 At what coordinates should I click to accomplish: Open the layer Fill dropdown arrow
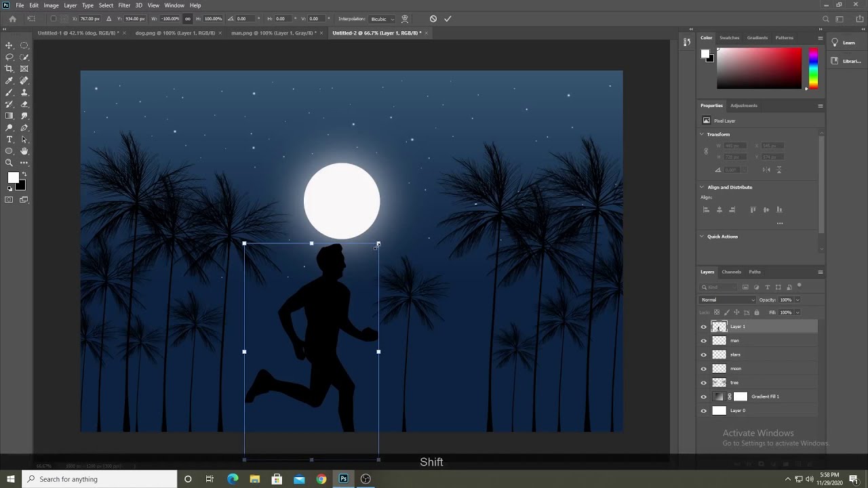point(797,312)
